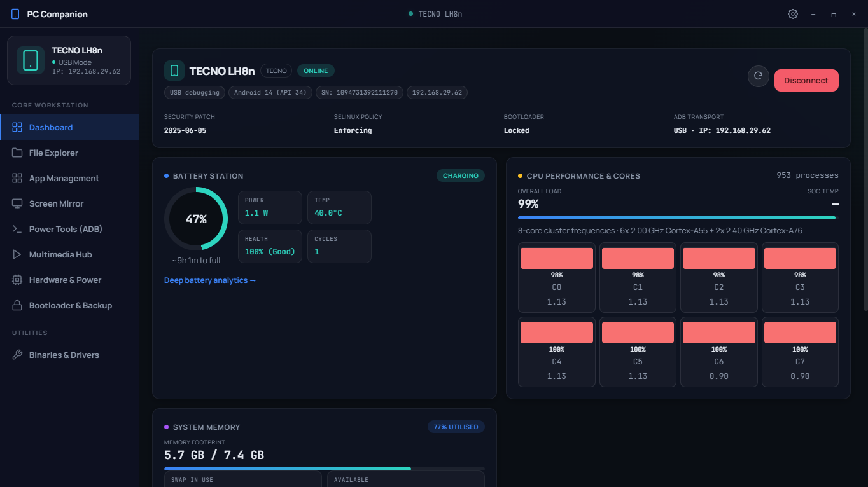
Task: Click the TECNO brand tag
Action: 276,71
